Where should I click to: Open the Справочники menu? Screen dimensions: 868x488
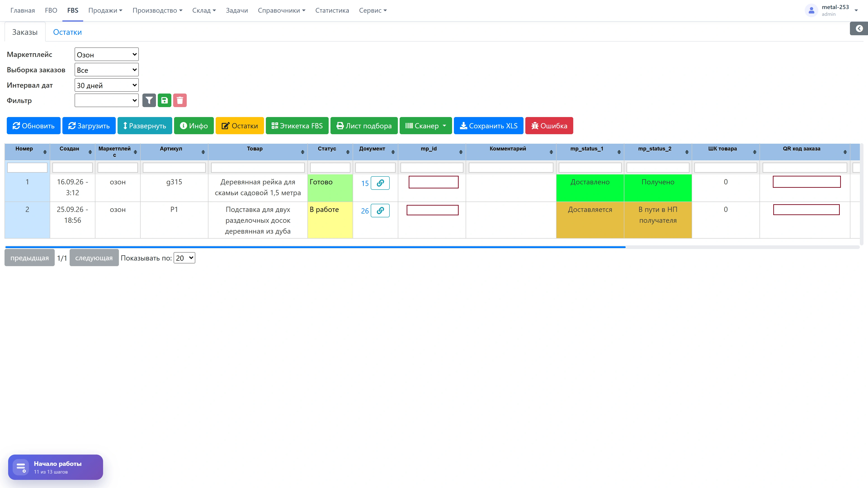[x=281, y=10]
